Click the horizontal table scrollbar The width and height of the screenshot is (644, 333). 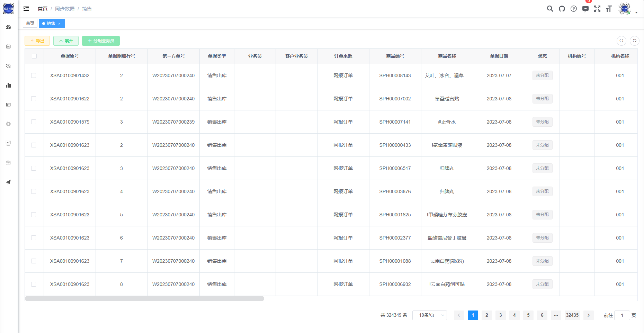[144, 298]
